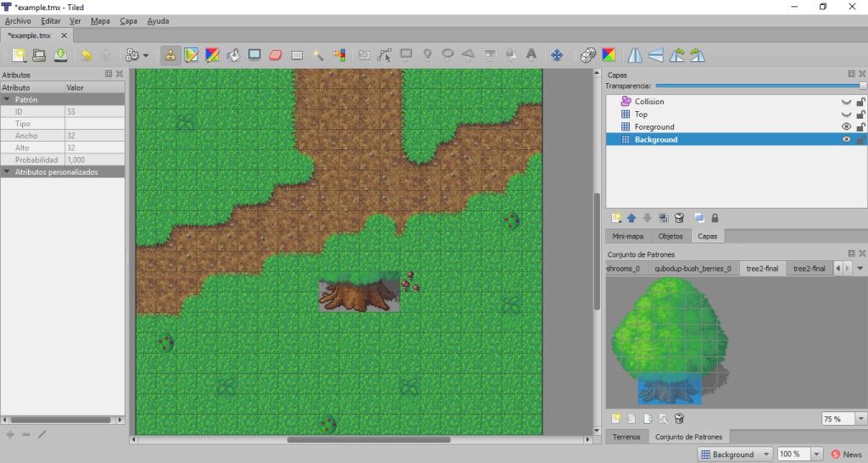
Task: Remove the current tileset with trash icon
Action: [x=679, y=419]
